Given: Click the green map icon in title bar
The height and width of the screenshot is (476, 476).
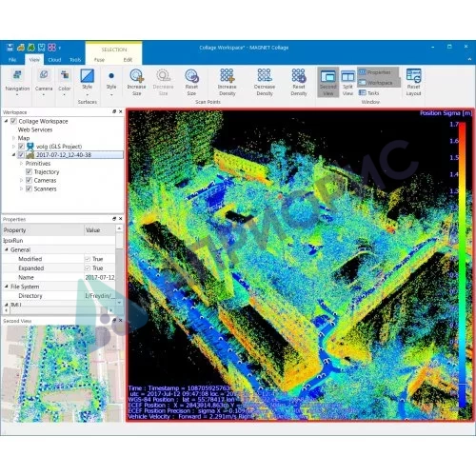Looking at the screenshot, I should coord(31,48).
